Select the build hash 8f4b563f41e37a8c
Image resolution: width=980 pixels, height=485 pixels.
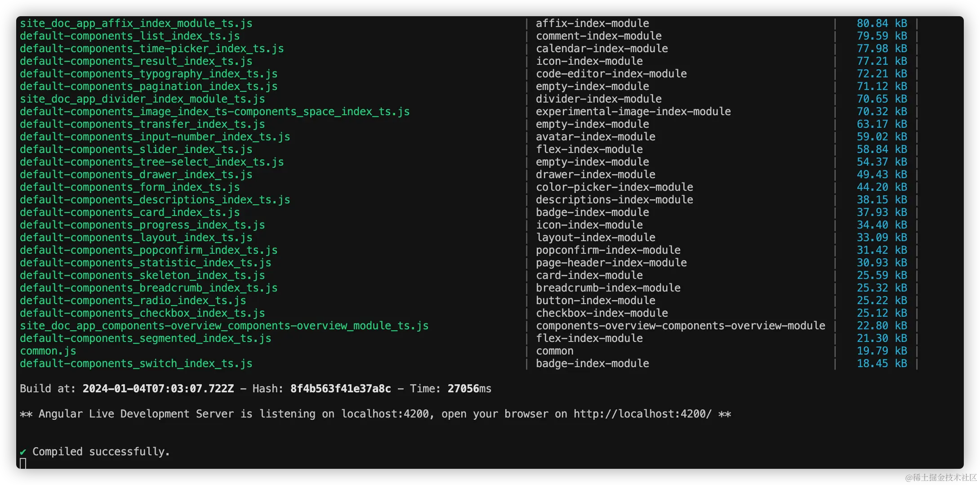pyautogui.click(x=340, y=389)
